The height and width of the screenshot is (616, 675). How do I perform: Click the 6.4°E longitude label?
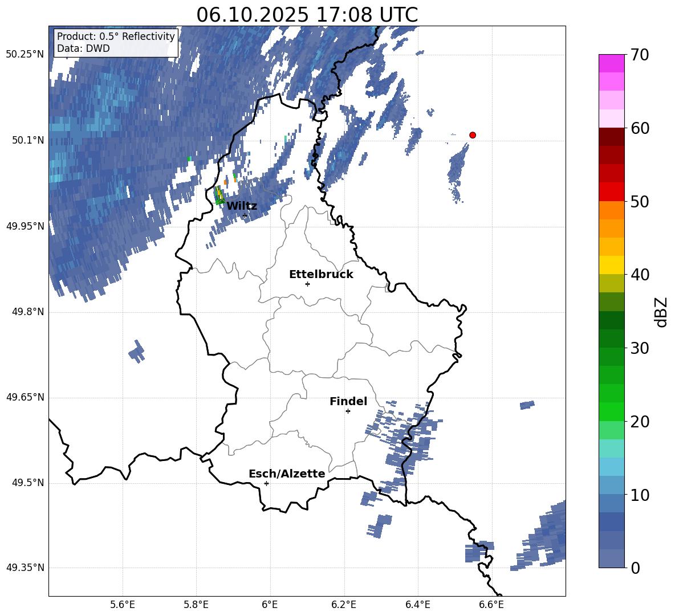tap(417, 605)
